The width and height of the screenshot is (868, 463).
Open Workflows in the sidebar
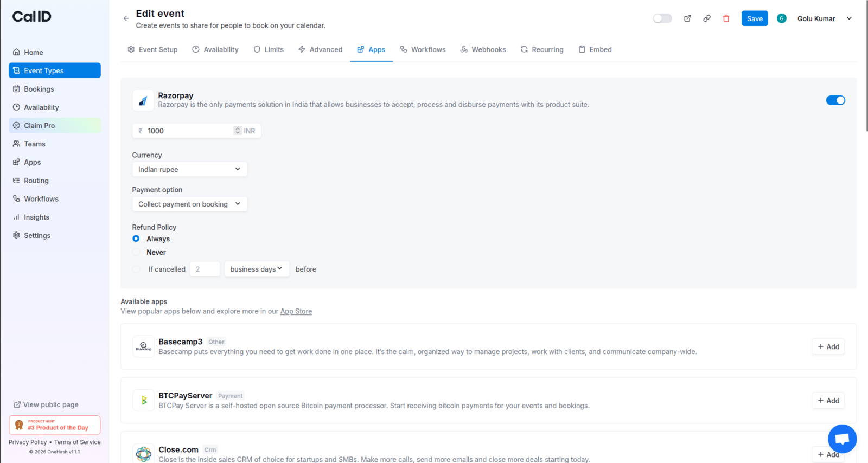click(55, 199)
